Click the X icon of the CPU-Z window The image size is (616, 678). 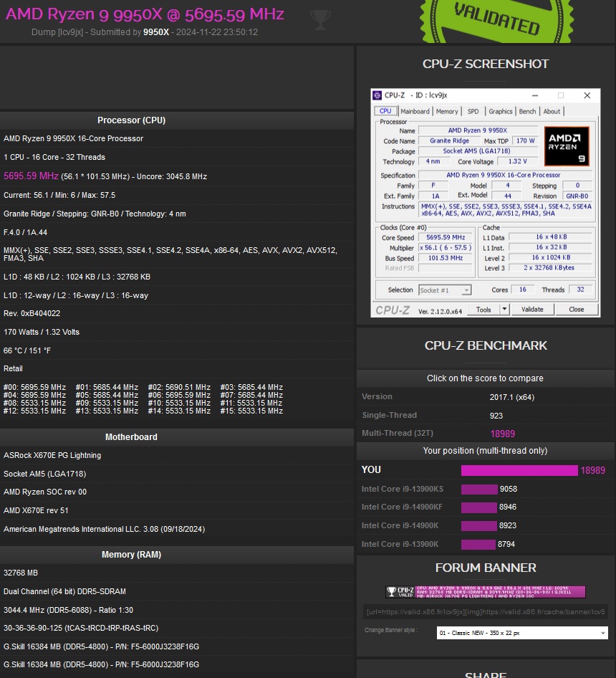coord(587,95)
